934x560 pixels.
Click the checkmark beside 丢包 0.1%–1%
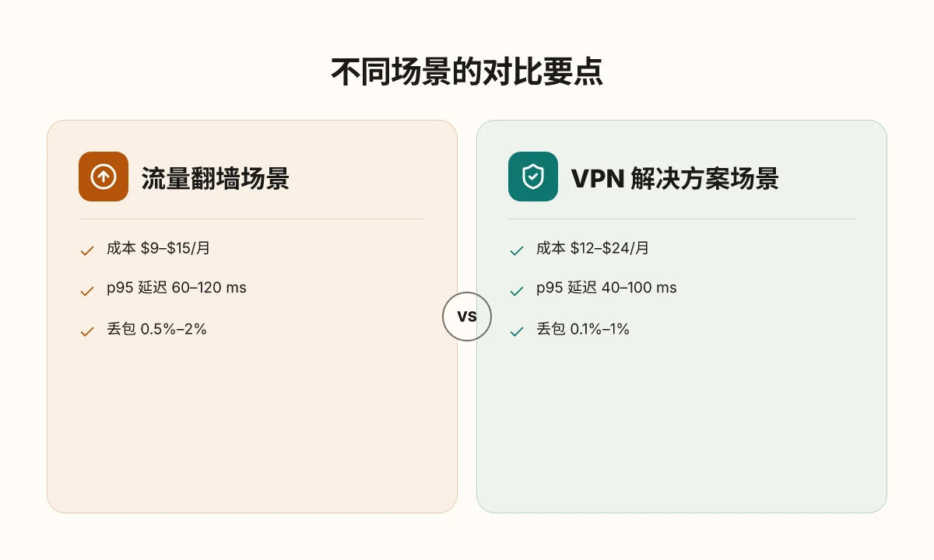[517, 331]
